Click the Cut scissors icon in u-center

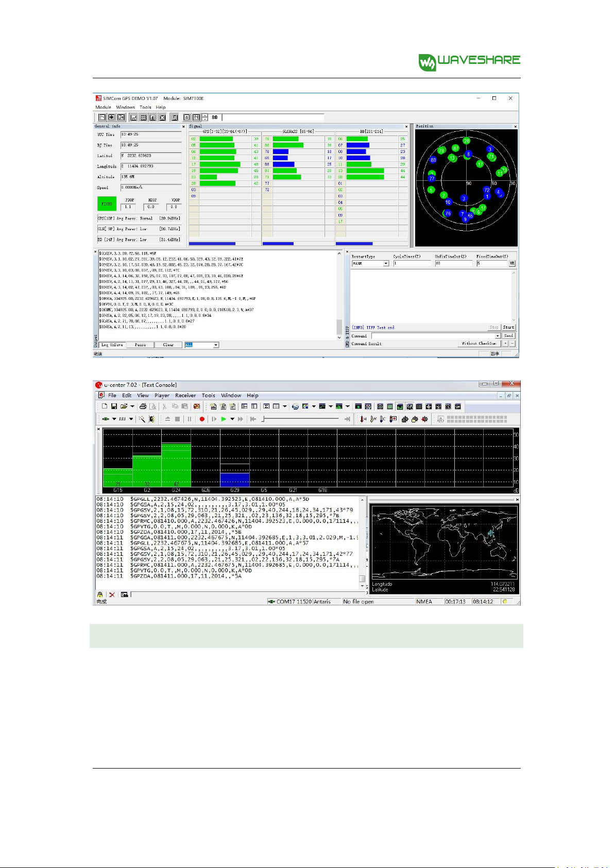[165, 406]
